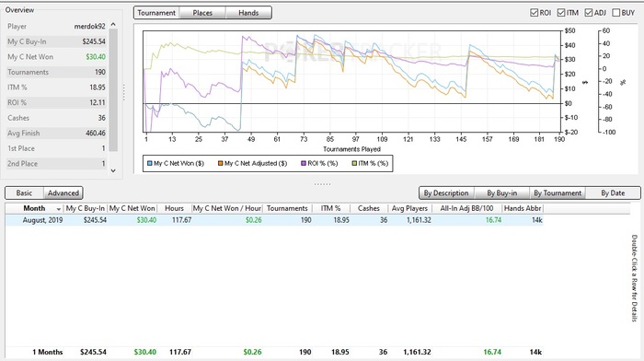Enable the BUY checkbox
The image size is (644, 361).
[616, 13]
